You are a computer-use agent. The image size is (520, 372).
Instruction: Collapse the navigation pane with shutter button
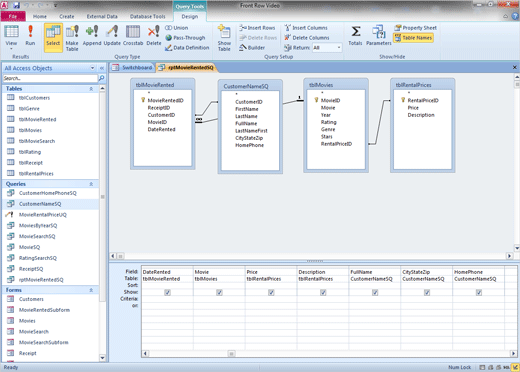pos(102,68)
